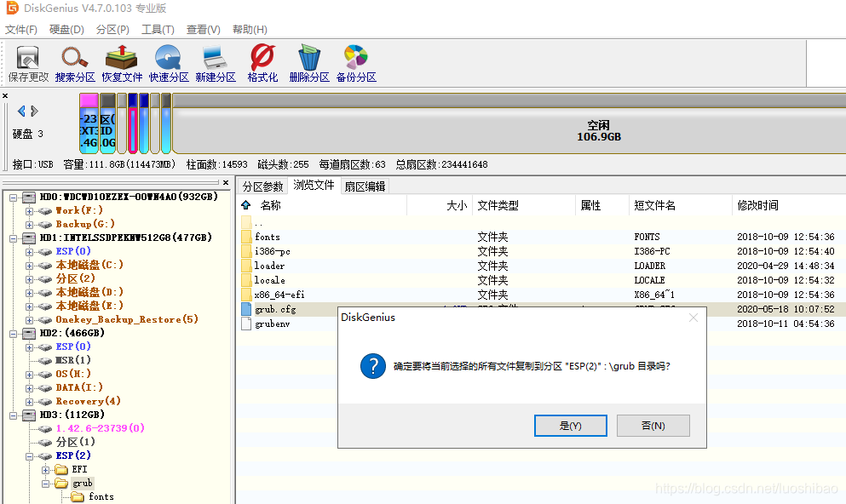
Task: Select the i386-pc folder row
Action: [x=539, y=251]
